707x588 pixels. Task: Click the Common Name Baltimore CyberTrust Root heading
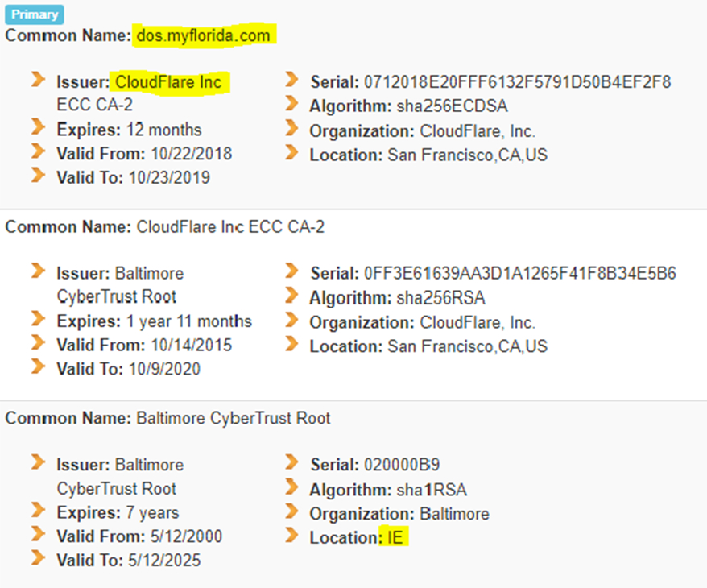167,419
